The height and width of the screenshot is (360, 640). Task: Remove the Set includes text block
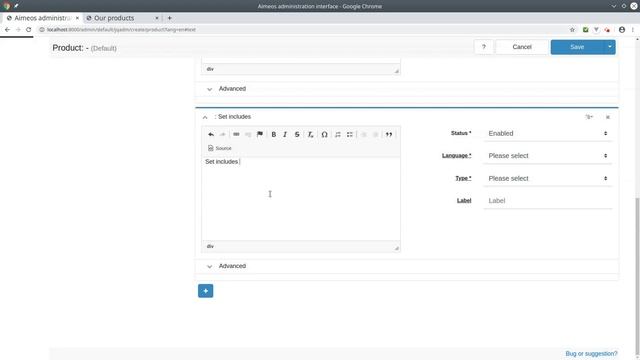coord(608,117)
